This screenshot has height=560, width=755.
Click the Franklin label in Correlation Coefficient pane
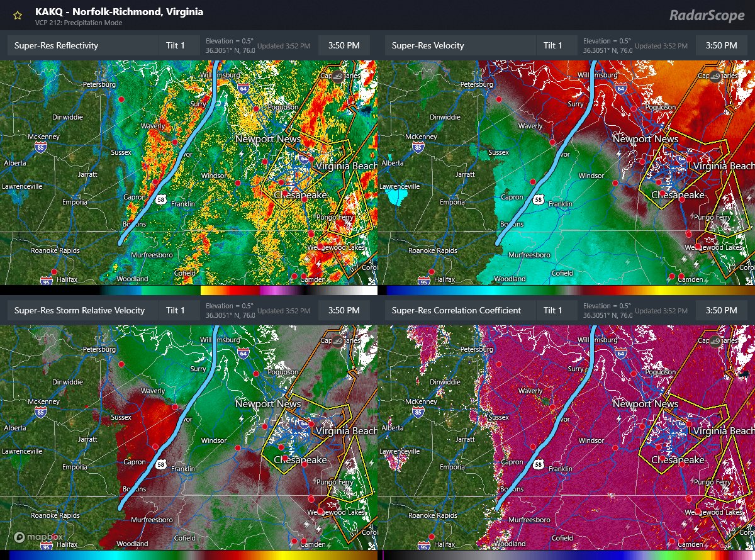point(560,469)
